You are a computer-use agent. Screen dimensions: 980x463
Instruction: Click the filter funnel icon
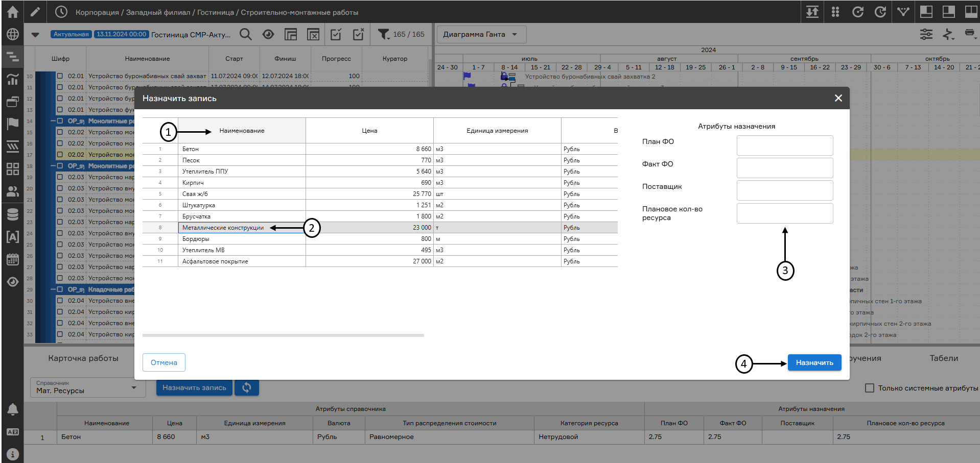[x=383, y=34]
